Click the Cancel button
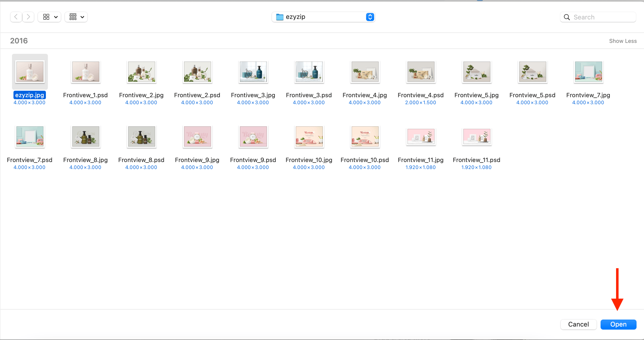Screen dimensions: 644x340 click(578, 324)
